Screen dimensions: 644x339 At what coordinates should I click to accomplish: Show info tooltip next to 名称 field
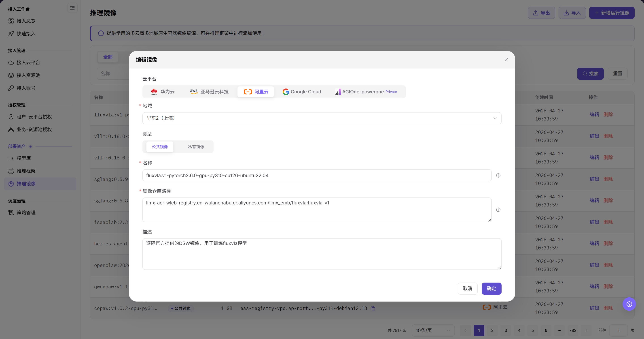(x=498, y=176)
